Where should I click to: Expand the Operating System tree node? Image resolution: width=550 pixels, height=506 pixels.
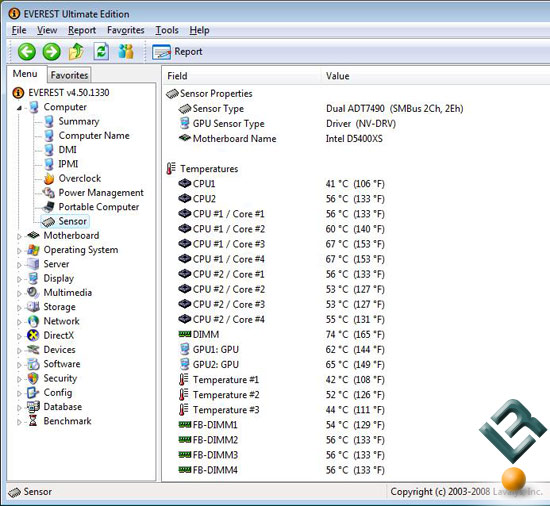tap(19, 251)
